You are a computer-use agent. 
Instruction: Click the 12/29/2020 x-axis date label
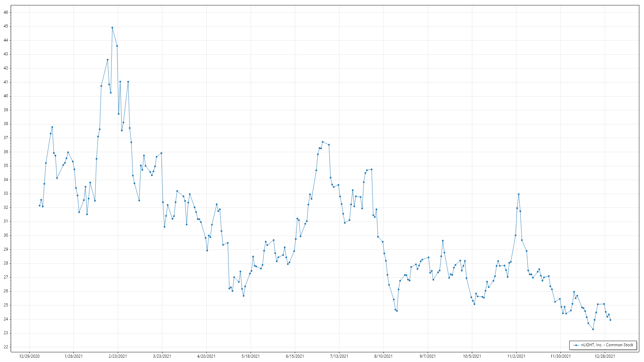(30, 356)
